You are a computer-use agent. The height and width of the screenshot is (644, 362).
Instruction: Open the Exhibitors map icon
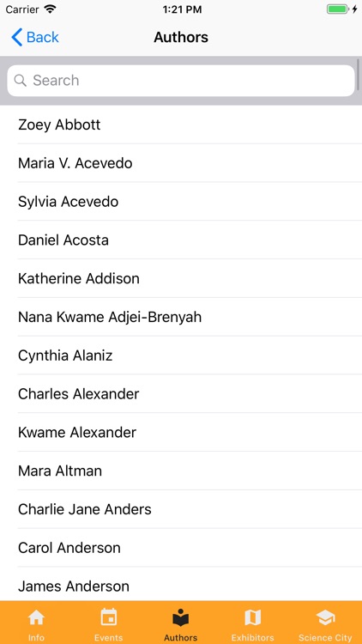[252, 617]
